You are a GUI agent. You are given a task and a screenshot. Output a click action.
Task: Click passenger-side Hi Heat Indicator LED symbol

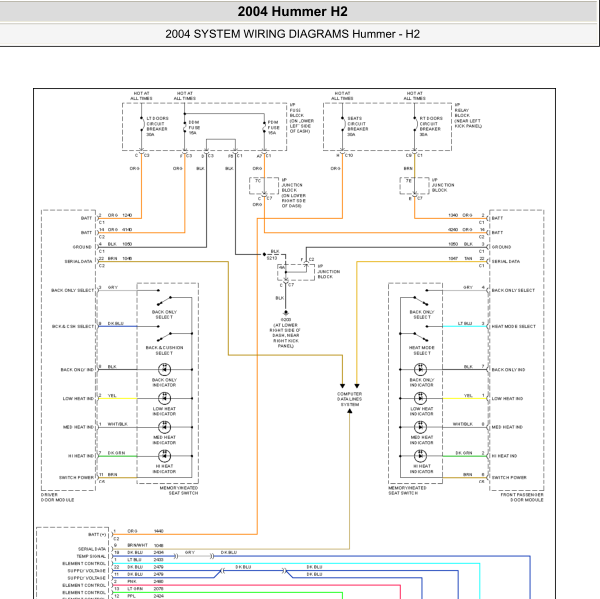pos(421,456)
